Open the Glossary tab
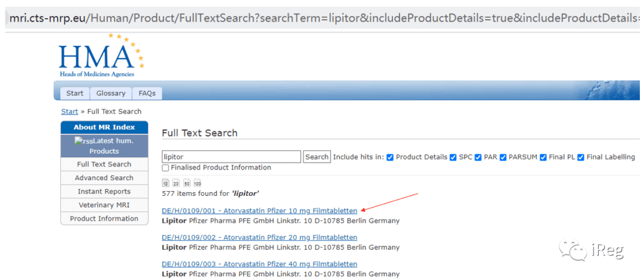The image size is (644, 280). tap(111, 93)
